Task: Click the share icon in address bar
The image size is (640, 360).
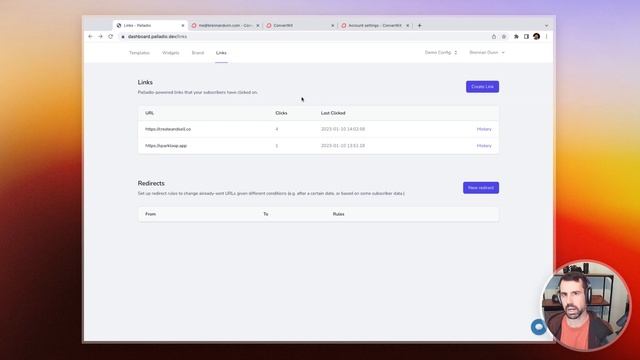Action: (x=494, y=37)
